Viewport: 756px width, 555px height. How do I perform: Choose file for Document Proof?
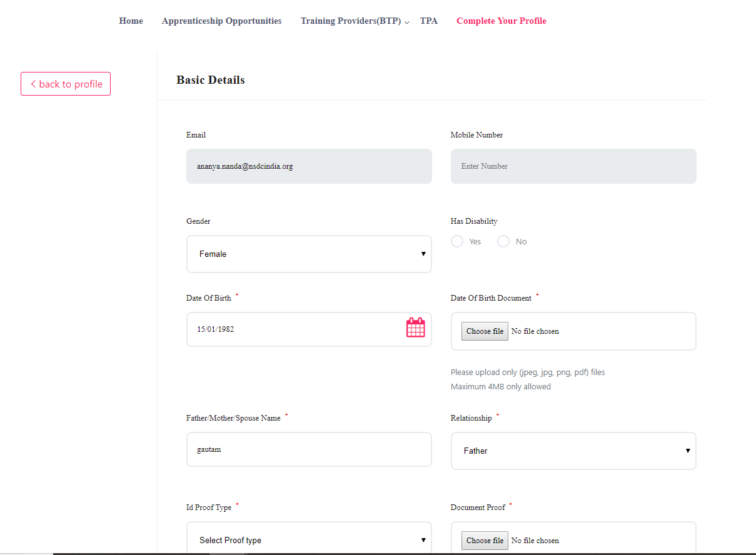click(x=485, y=541)
